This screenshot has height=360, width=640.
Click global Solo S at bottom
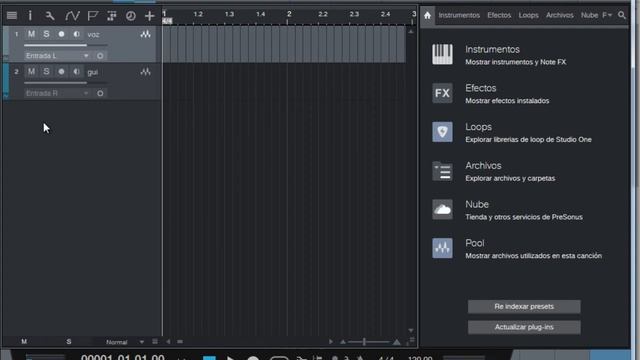click(69, 342)
